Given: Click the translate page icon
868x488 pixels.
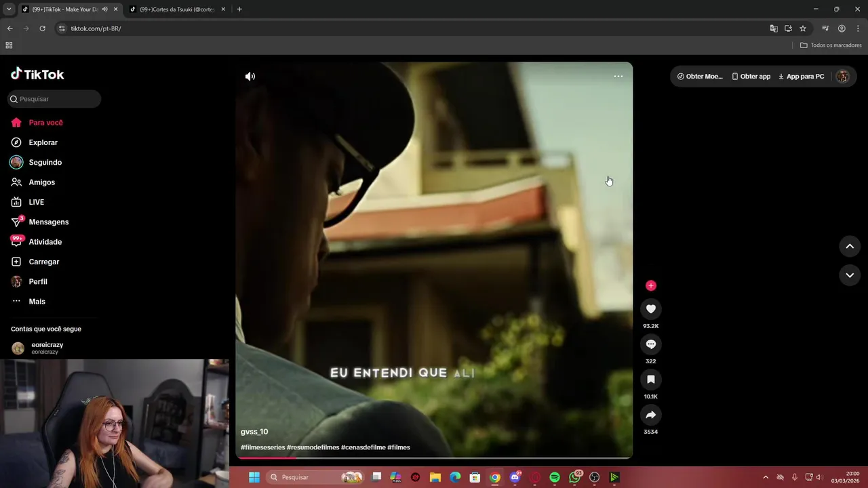Looking at the screenshot, I should coord(774,28).
